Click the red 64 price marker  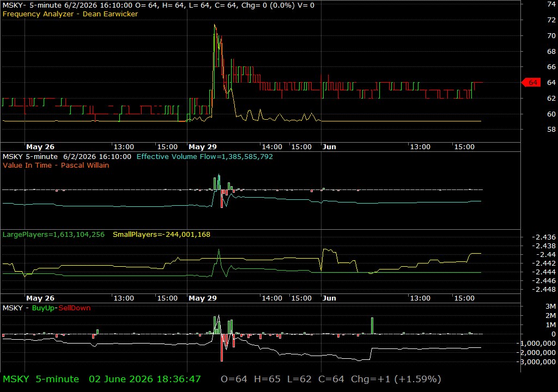531,83
